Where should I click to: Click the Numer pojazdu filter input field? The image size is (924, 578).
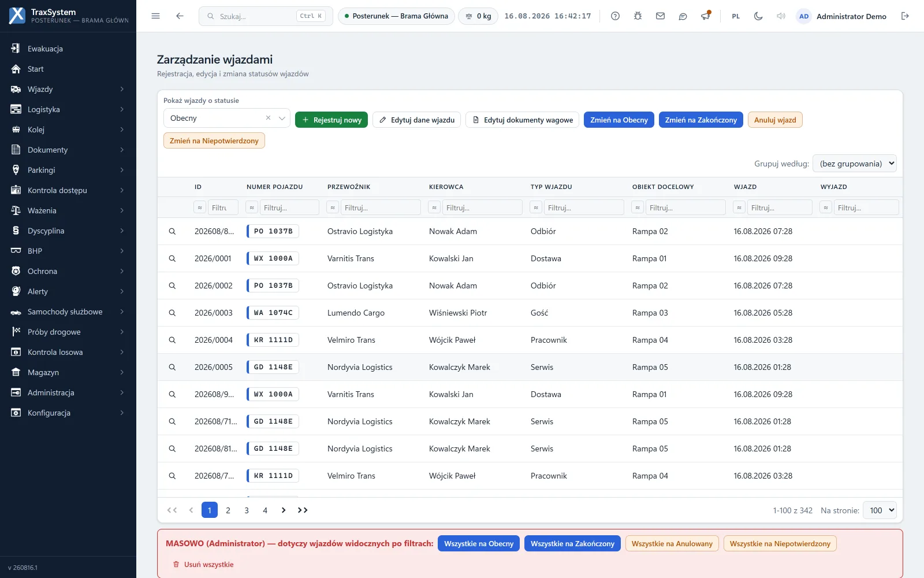point(289,208)
